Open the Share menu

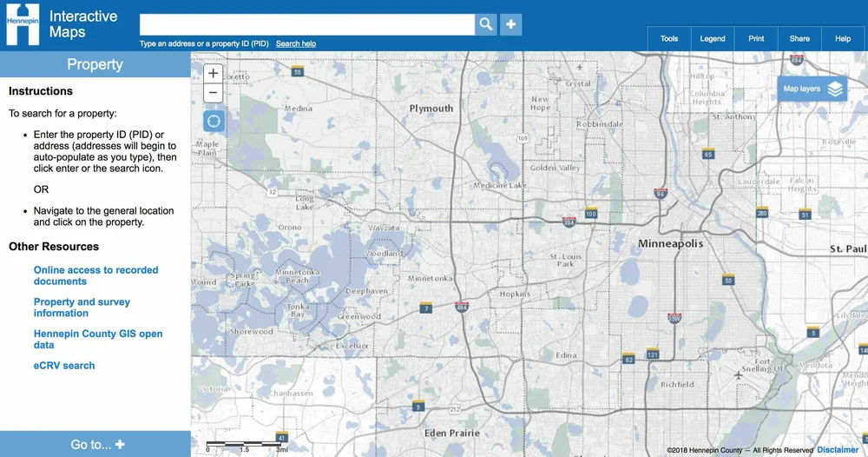[799, 39]
